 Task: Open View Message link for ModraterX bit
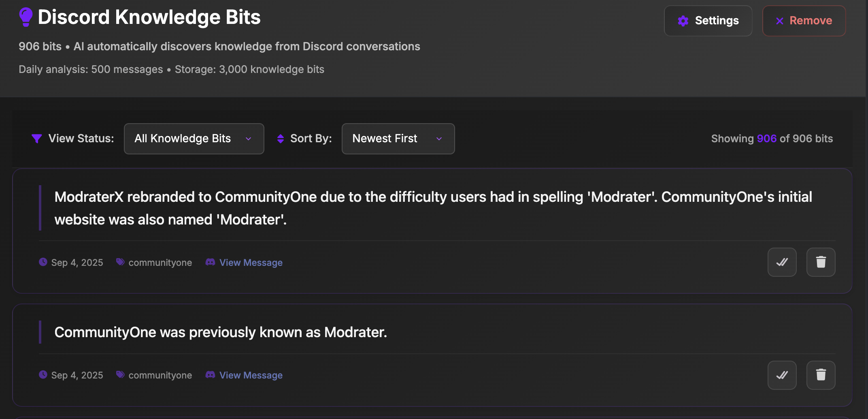(x=251, y=263)
